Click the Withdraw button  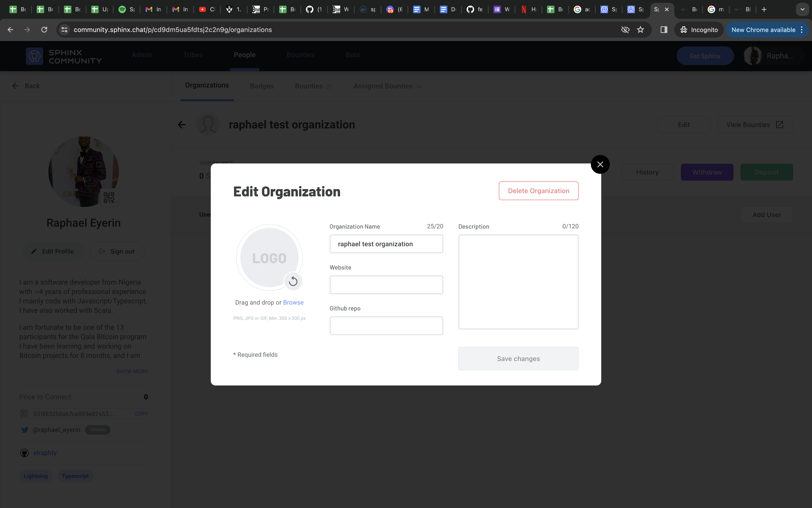pos(707,172)
